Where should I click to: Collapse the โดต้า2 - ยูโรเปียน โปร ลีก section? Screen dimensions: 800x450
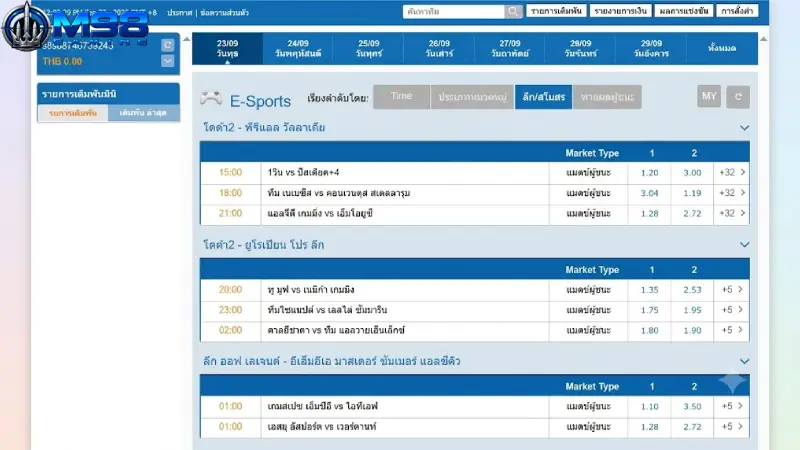(x=744, y=244)
